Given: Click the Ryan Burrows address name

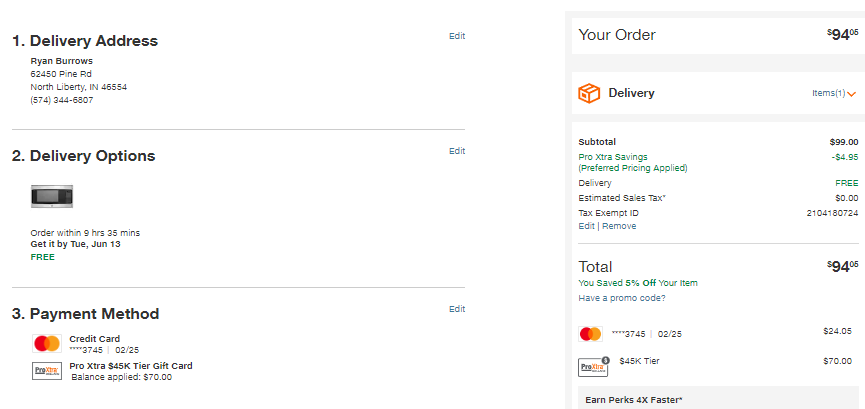Looking at the screenshot, I should click(62, 61).
